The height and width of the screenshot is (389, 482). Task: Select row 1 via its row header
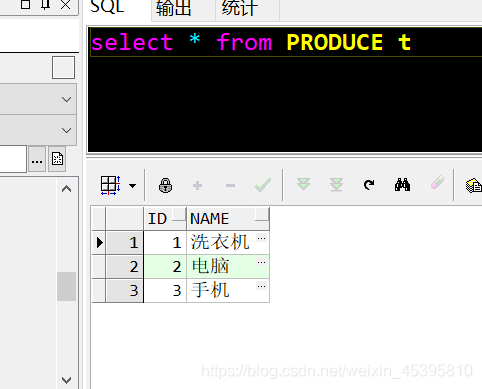point(124,242)
